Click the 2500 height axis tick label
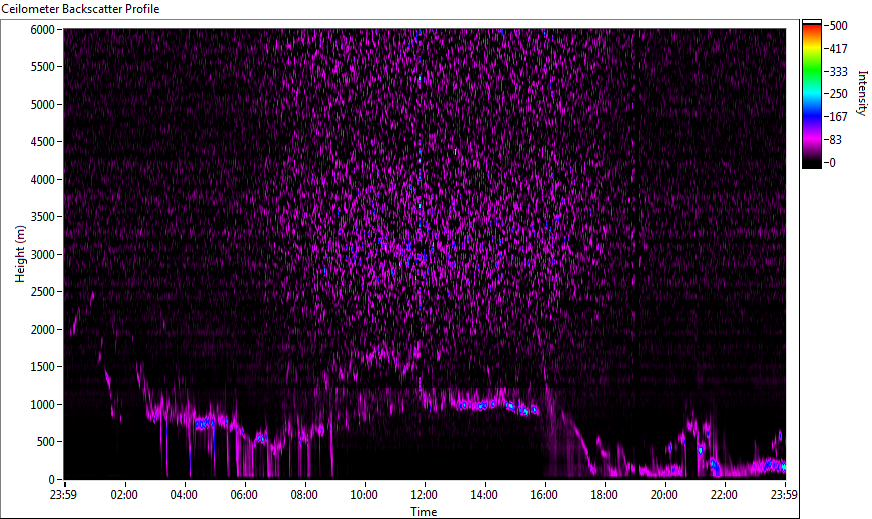This screenshot has width=872, height=519. (42, 292)
